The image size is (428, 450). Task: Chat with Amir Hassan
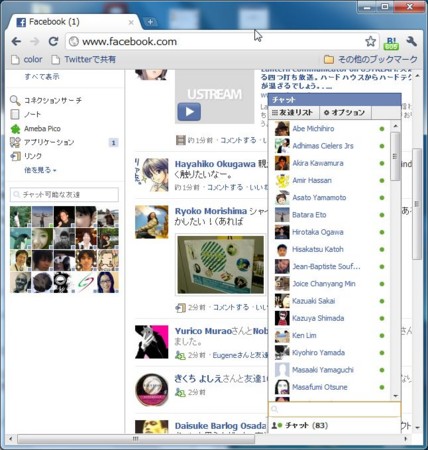[330, 181]
